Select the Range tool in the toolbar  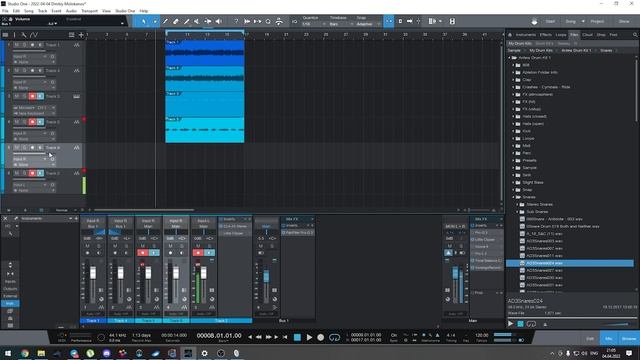click(155, 21)
